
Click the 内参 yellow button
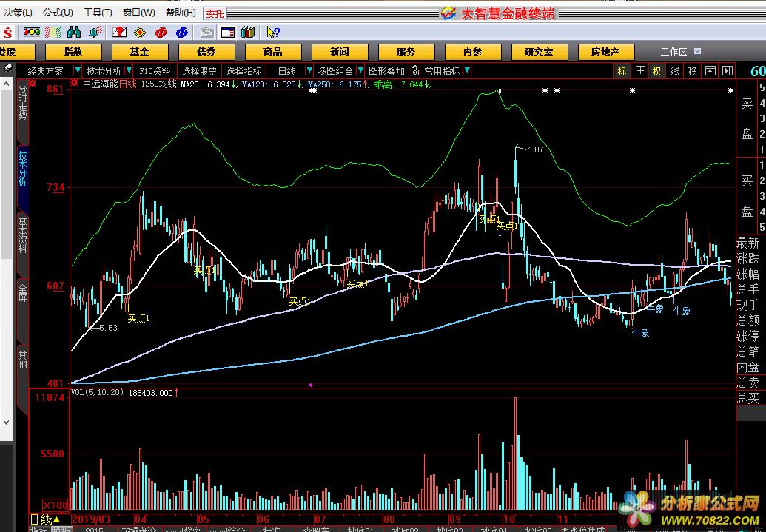point(473,52)
